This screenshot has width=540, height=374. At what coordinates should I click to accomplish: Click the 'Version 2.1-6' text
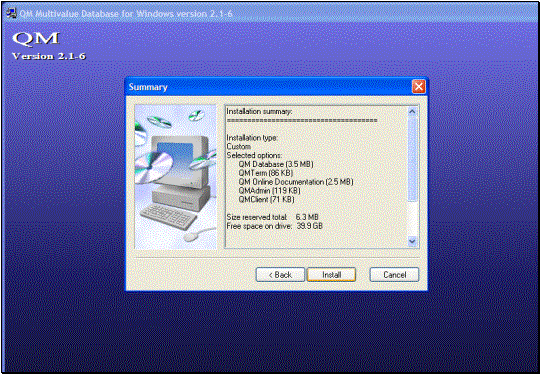click(49, 56)
